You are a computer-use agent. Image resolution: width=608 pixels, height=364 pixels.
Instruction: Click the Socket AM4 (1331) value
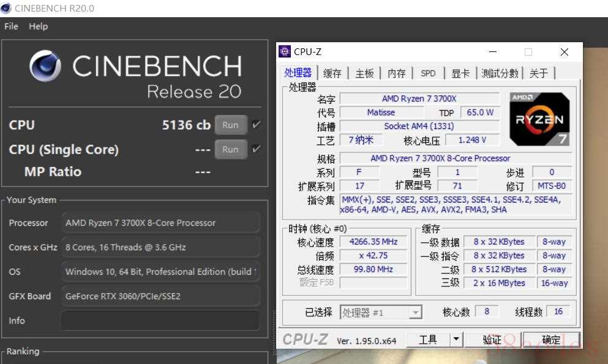click(x=419, y=126)
